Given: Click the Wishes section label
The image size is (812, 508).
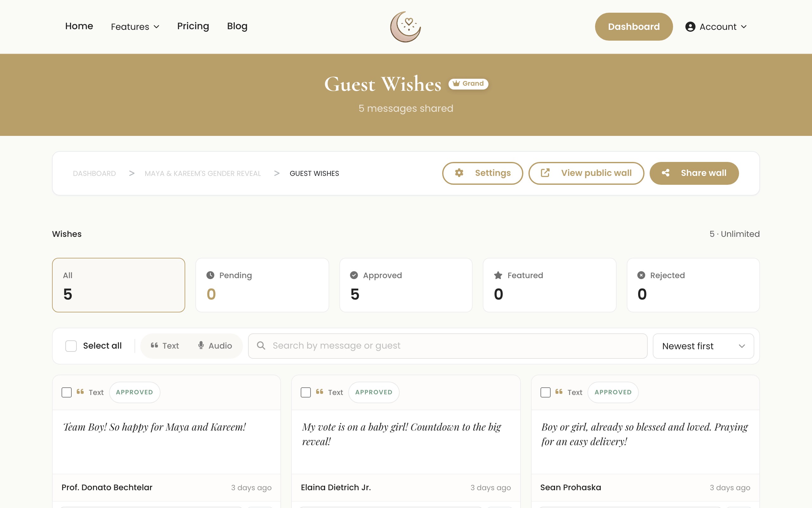Looking at the screenshot, I should pyautogui.click(x=67, y=234).
